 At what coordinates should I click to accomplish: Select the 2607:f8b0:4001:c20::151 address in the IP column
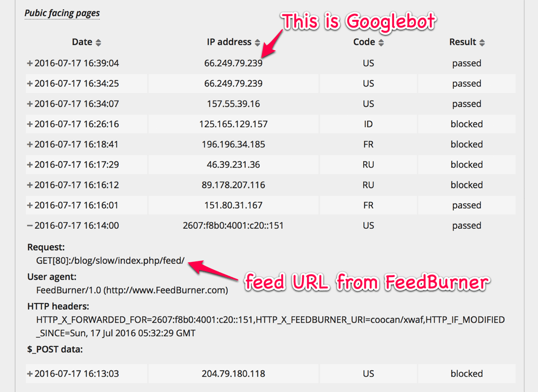tap(233, 226)
